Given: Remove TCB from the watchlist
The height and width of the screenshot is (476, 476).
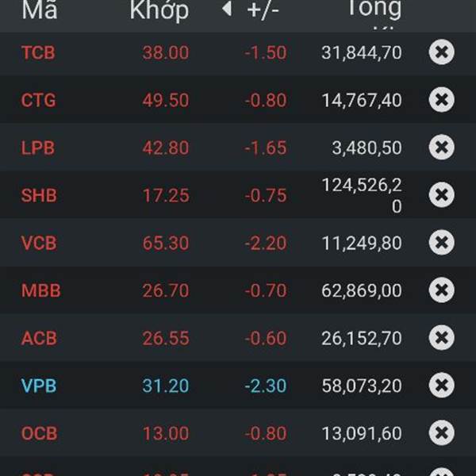Looking at the screenshot, I should point(441,52).
